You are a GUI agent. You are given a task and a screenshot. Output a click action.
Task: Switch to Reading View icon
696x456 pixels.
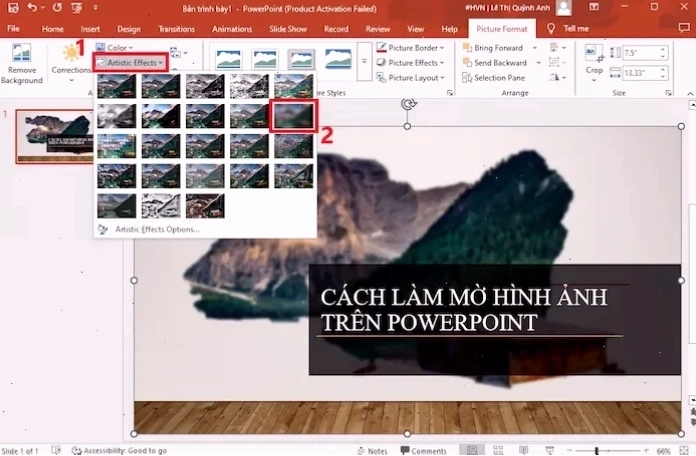(x=523, y=450)
